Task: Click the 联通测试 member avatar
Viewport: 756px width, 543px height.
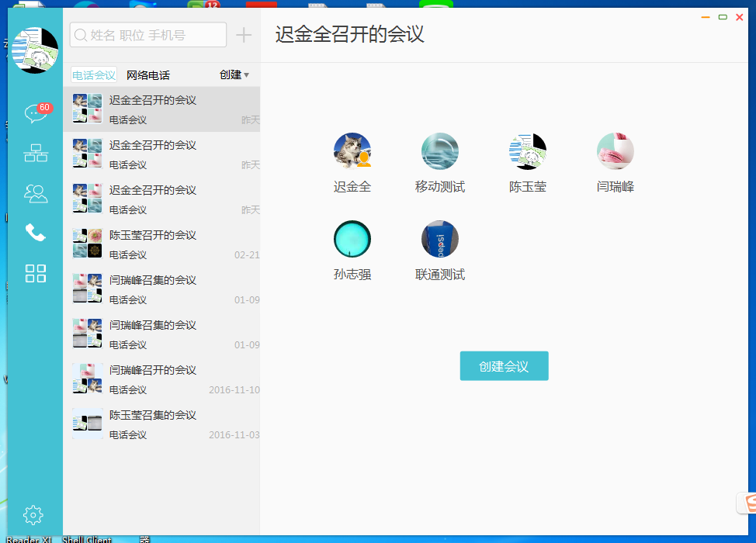Action: [440, 238]
